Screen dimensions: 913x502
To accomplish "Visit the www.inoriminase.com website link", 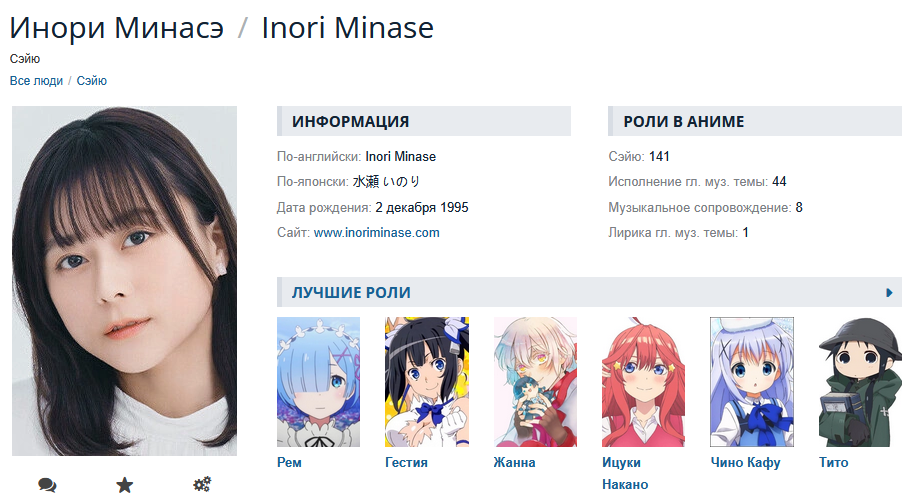I will (377, 233).
